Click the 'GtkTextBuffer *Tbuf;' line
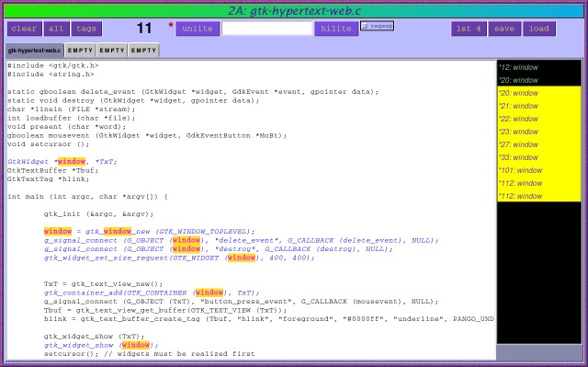588x367 pixels. pos(53,170)
